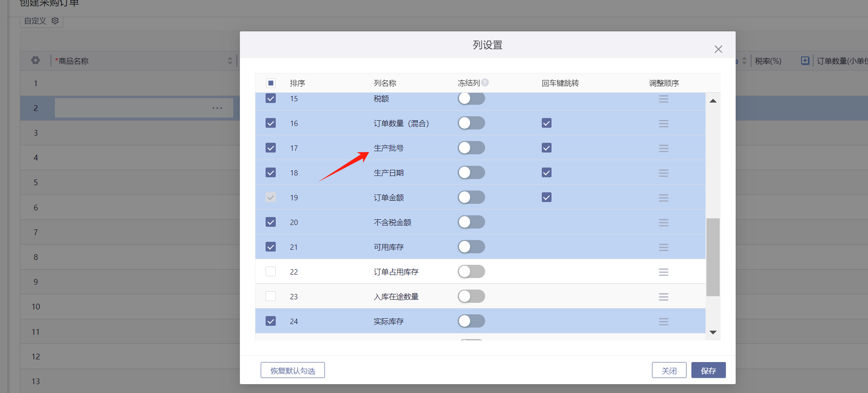Click the three dots in row 2
This screenshot has height=393, width=868.
[x=217, y=108]
